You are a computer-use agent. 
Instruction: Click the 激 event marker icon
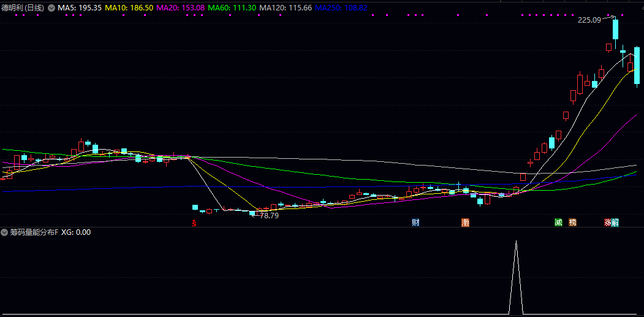[465, 222]
